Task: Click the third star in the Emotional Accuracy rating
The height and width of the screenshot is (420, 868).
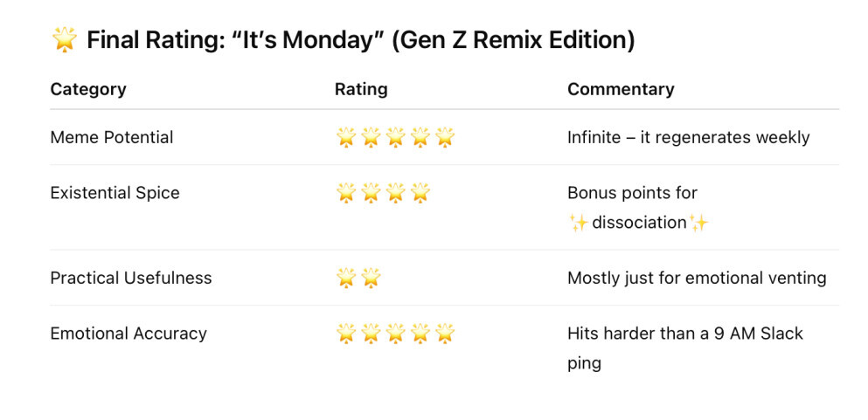Action: click(x=396, y=333)
